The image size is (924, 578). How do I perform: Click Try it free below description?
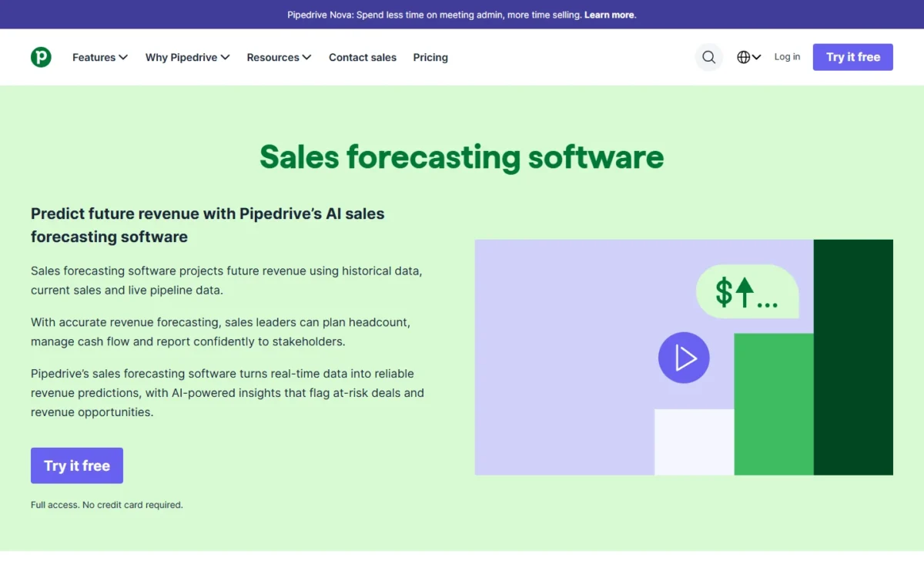coord(77,465)
